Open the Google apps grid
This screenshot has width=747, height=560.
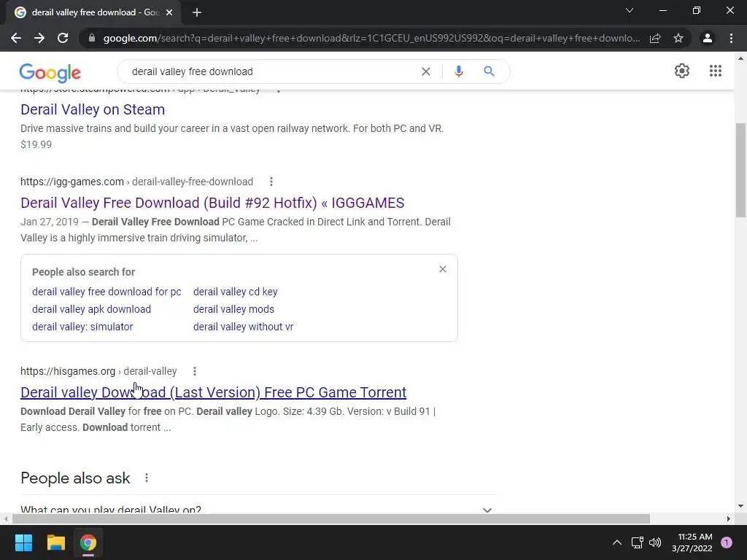(x=715, y=71)
